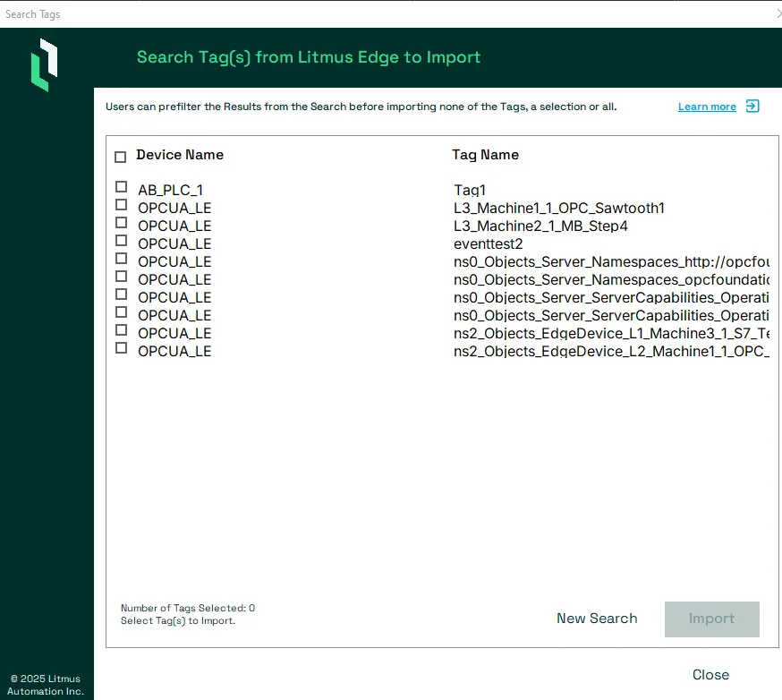Check the box for AB_PLC_1 Tag1
Screen dimensions: 782x700
coord(121,186)
